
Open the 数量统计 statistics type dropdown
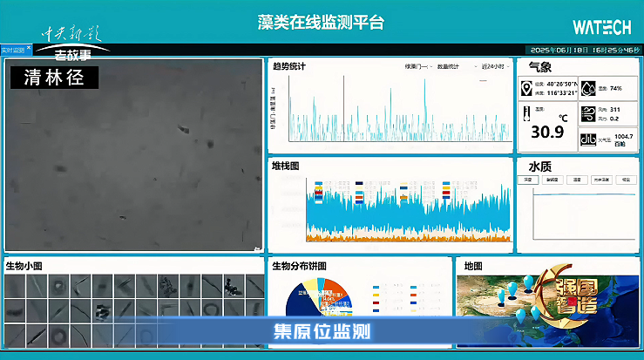(453, 66)
